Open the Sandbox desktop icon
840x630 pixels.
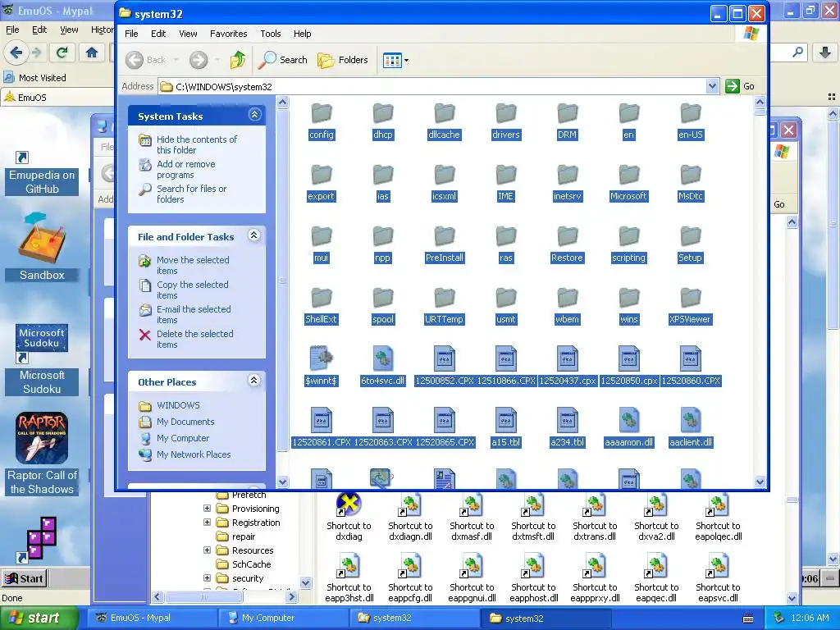[x=42, y=247]
